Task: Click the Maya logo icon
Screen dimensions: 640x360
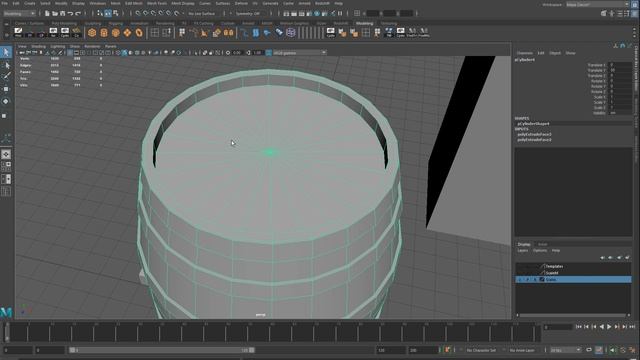Action: click(6, 312)
